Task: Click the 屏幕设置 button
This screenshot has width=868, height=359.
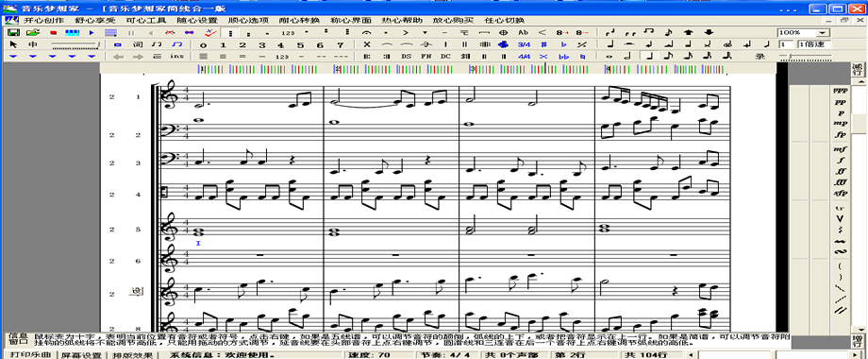Action: [81, 354]
